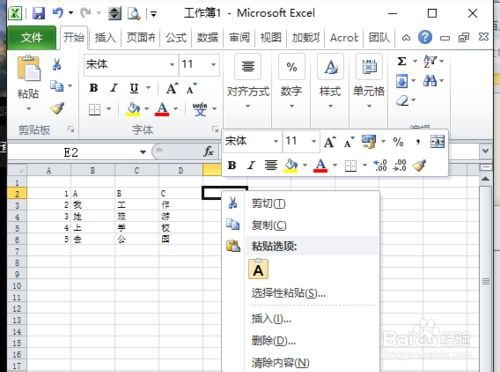The height and width of the screenshot is (372, 500).
Task: Apply ribbon red font color
Action: [x=162, y=109]
